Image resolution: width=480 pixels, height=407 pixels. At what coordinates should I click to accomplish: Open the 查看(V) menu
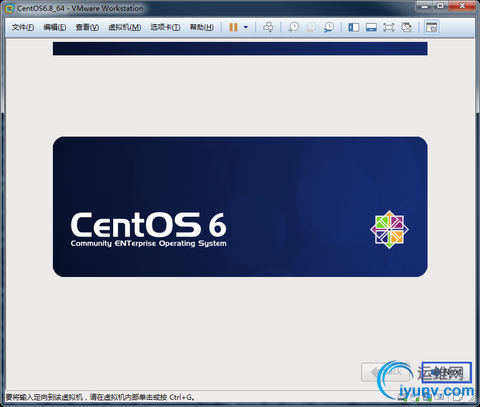click(x=87, y=27)
